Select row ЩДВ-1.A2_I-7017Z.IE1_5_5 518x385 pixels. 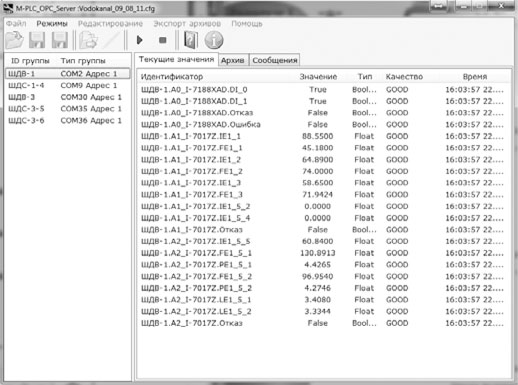[x=324, y=241]
